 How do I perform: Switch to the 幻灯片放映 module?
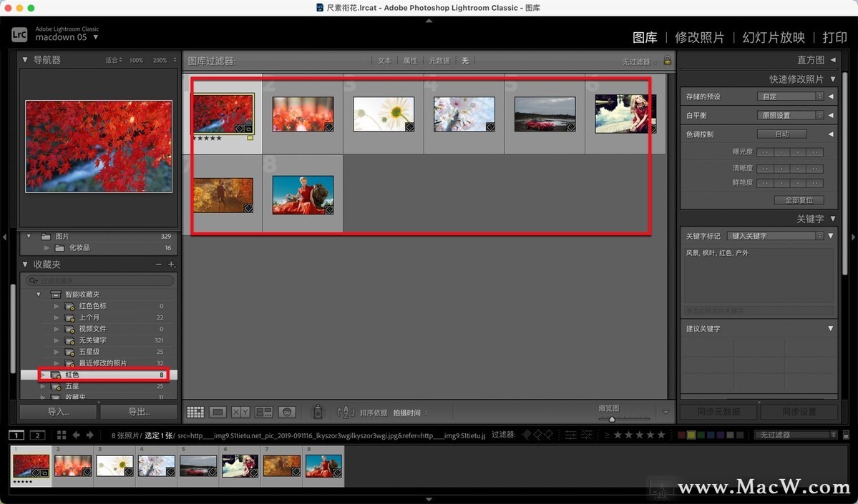point(774,37)
